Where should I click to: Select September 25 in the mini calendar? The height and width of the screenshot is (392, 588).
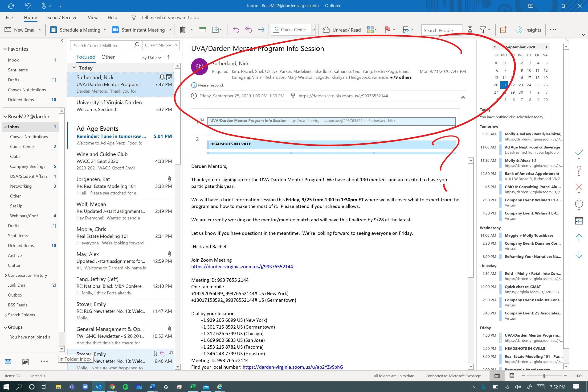click(x=537, y=85)
